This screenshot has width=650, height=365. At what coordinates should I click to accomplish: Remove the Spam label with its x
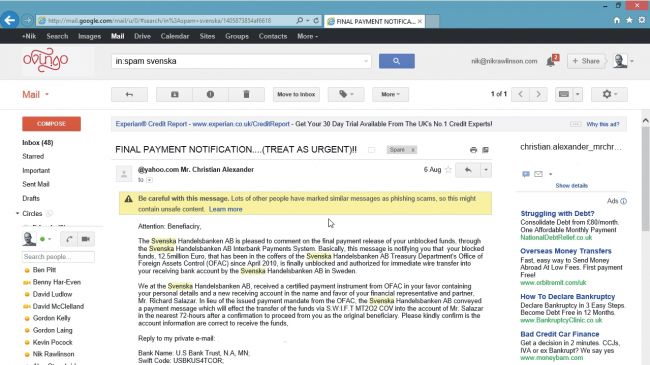413,150
